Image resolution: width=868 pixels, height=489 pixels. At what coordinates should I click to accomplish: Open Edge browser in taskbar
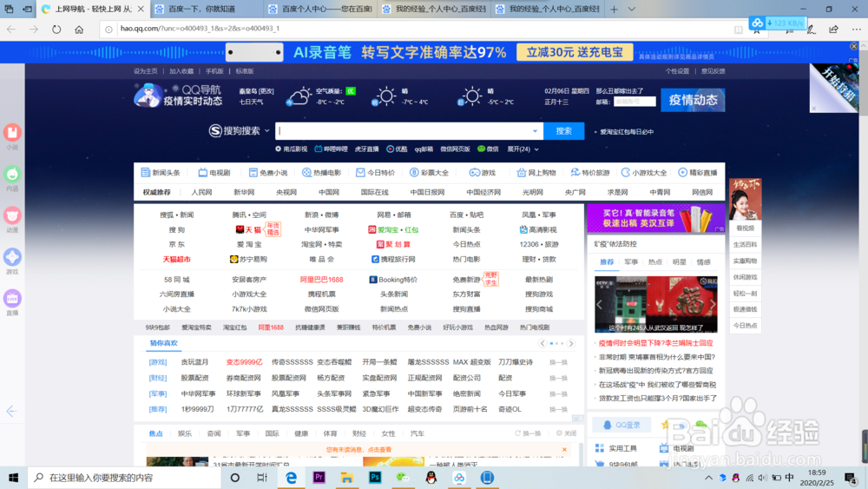click(x=291, y=478)
